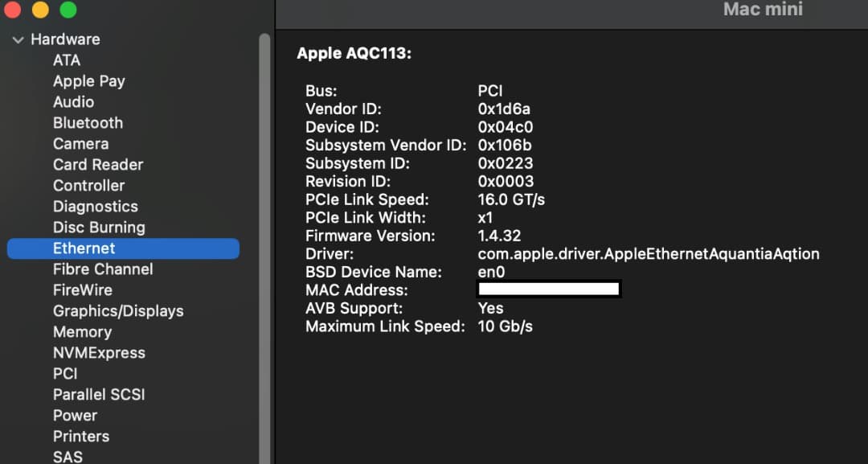Show Bluetooth device details
This screenshot has width=868, height=464.
[x=88, y=122]
